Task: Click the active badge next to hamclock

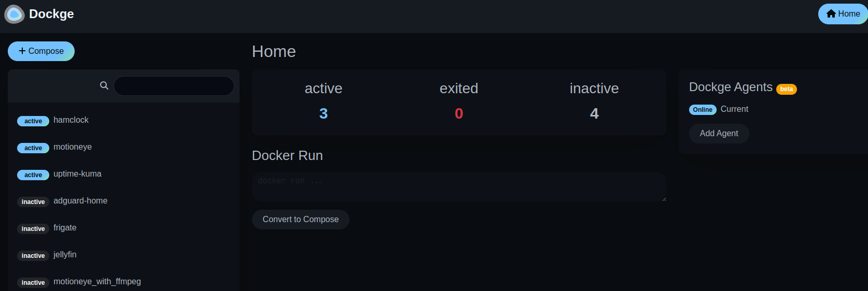Action: click(33, 121)
